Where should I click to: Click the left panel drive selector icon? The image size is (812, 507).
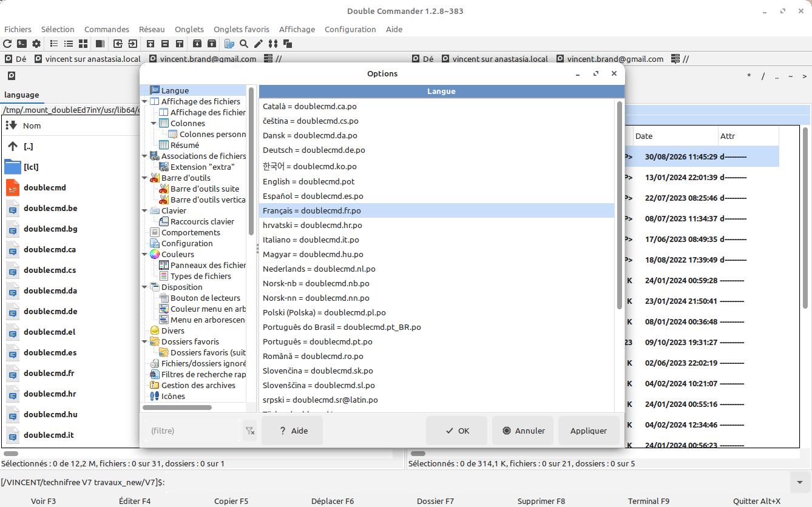point(11,76)
